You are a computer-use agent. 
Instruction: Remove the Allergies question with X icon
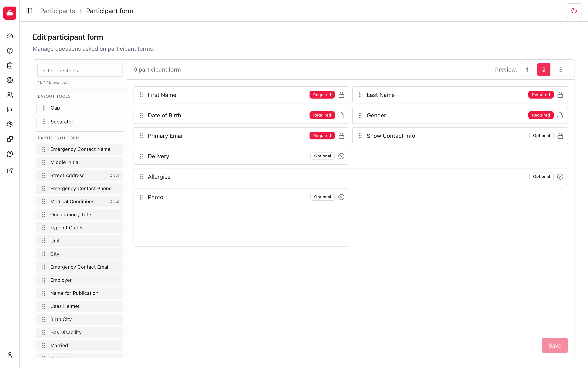[560, 177]
